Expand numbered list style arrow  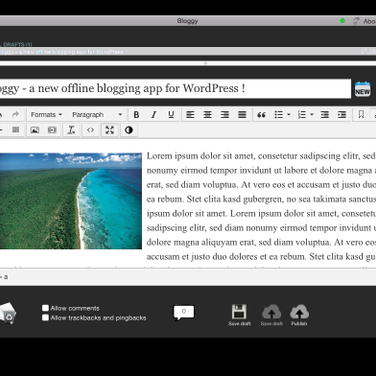click(x=312, y=115)
